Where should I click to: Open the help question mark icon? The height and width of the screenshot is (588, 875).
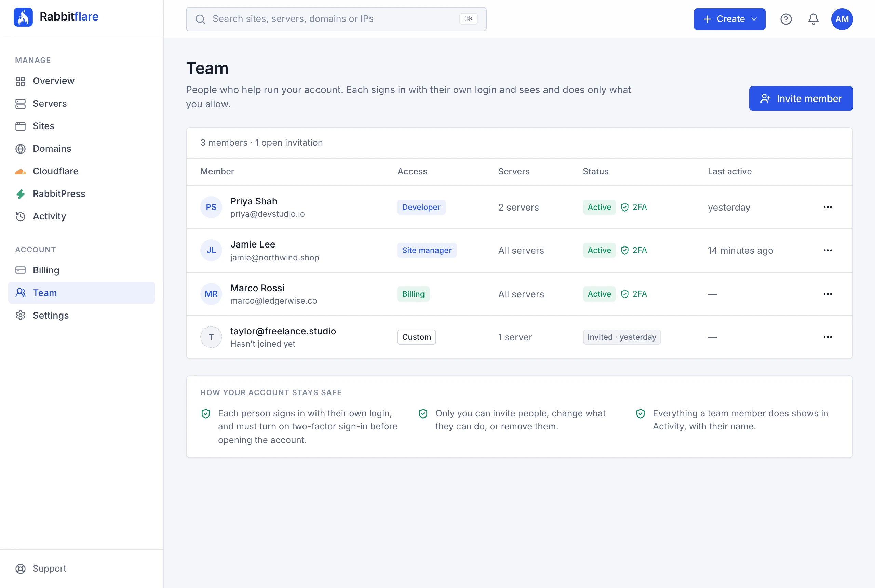pos(786,19)
